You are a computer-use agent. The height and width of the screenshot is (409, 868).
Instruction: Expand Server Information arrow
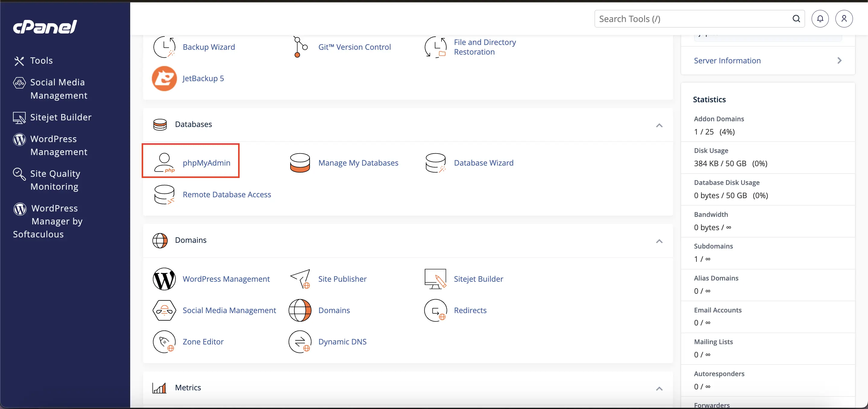[839, 60]
